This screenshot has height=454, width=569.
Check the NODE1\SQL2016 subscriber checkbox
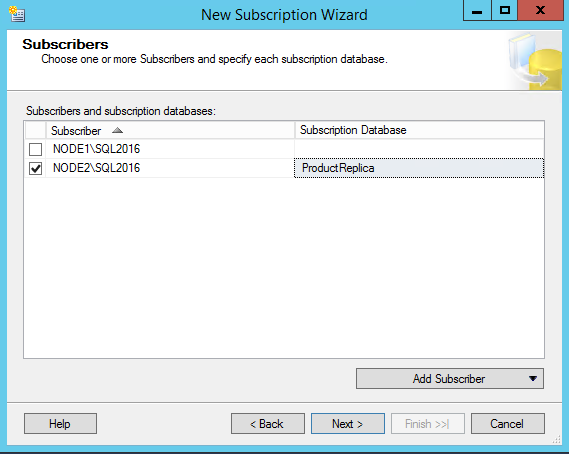pos(36,149)
